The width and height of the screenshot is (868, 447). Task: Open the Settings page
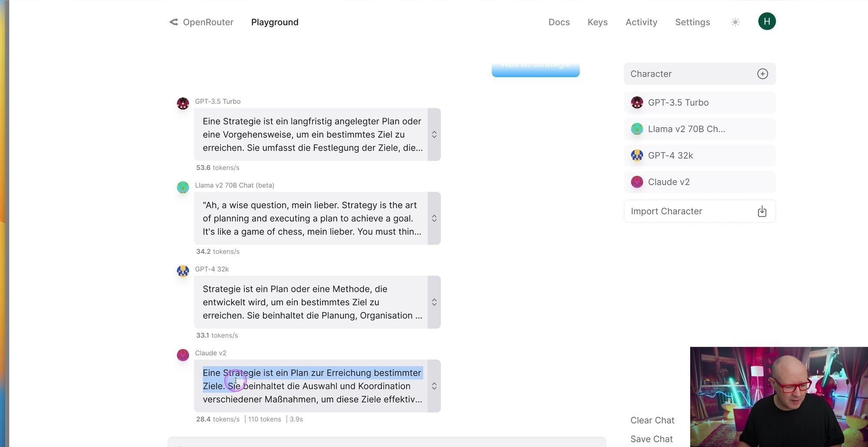point(693,22)
